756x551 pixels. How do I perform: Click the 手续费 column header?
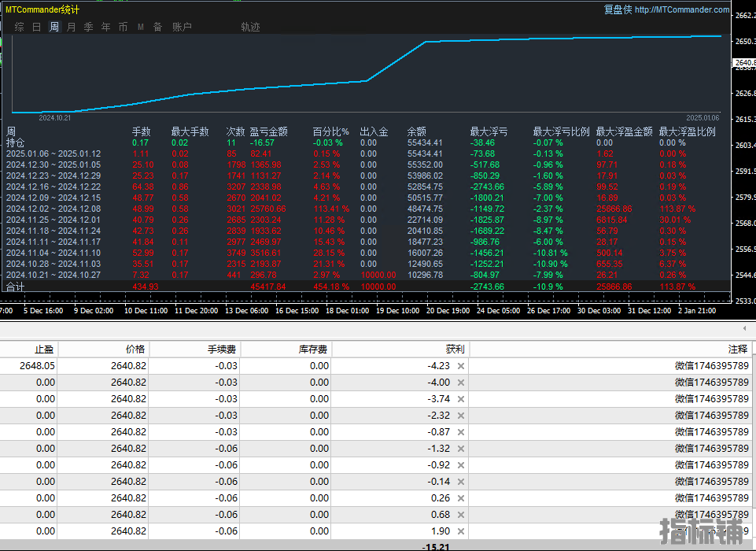pos(223,348)
